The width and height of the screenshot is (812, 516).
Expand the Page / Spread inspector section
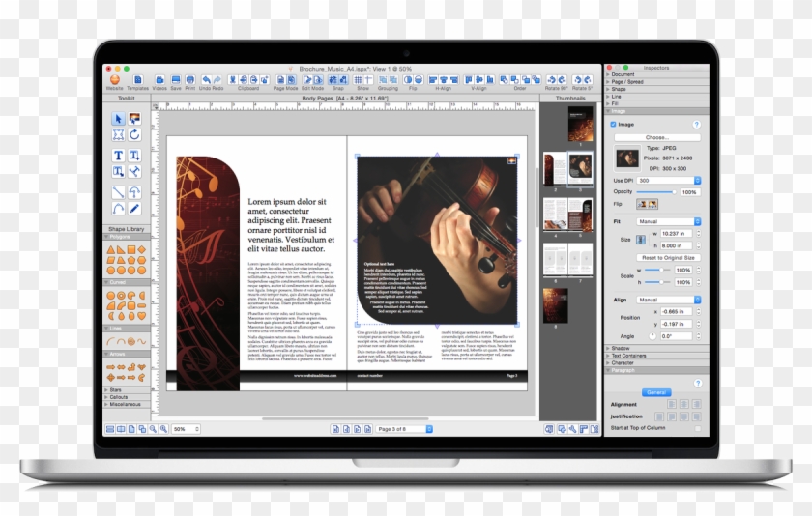(x=656, y=82)
